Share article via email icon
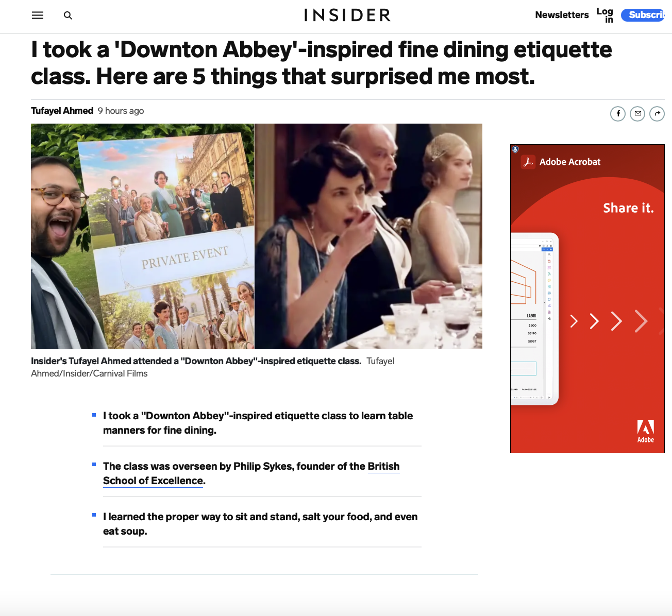Image resolution: width=672 pixels, height=616 pixels. pyautogui.click(x=637, y=114)
